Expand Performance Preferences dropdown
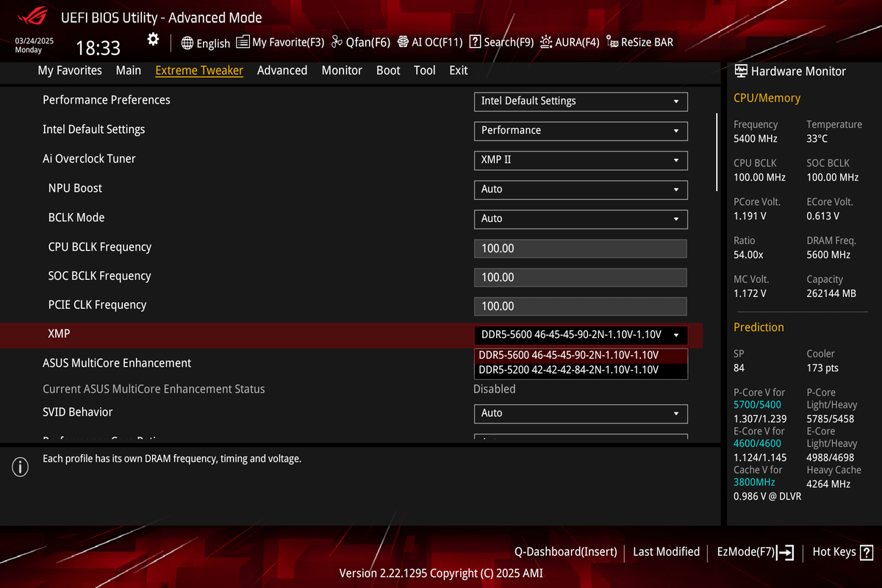The image size is (882, 588). [581, 101]
